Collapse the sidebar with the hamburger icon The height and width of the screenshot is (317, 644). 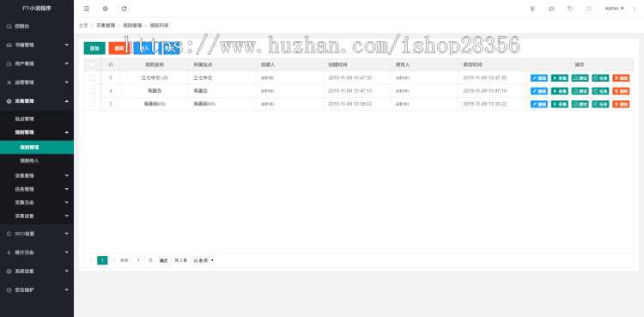tap(86, 9)
